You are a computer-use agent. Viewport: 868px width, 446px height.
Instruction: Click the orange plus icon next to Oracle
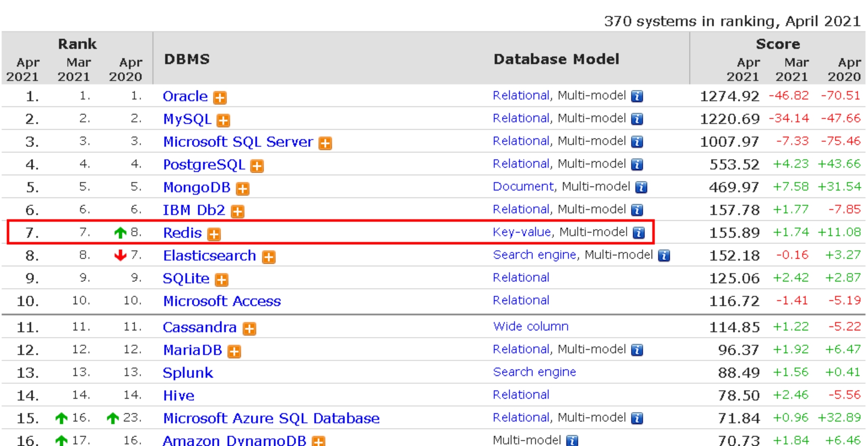[x=220, y=98]
